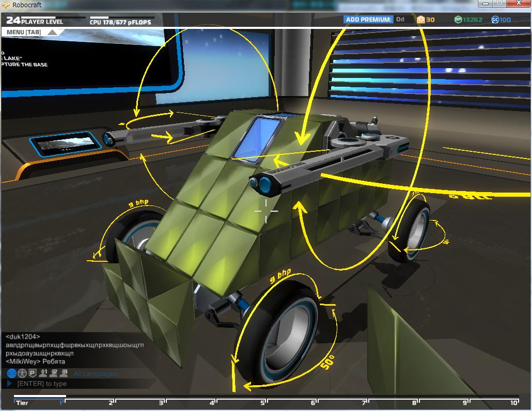Screen dimensions: 532x411
Task: Close the Robocraft window
Action: click(518, 3)
